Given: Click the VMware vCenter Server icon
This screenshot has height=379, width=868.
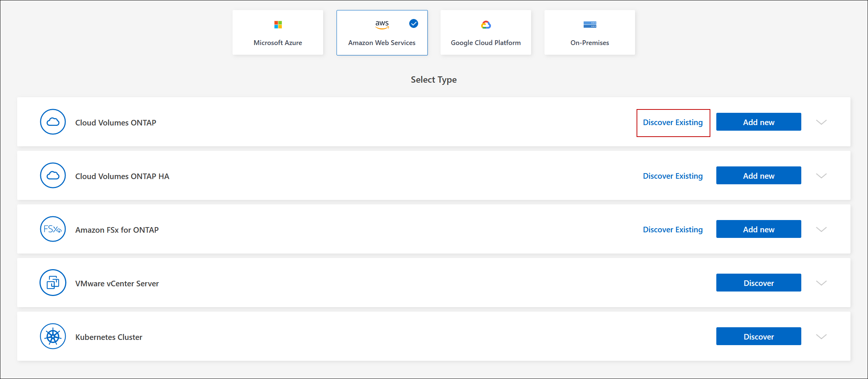Looking at the screenshot, I should click(53, 283).
